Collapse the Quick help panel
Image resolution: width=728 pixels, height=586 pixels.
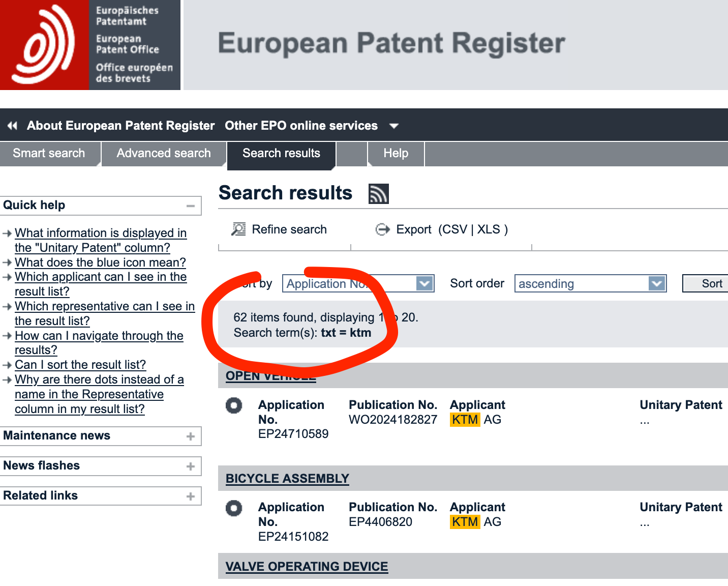[x=191, y=206]
